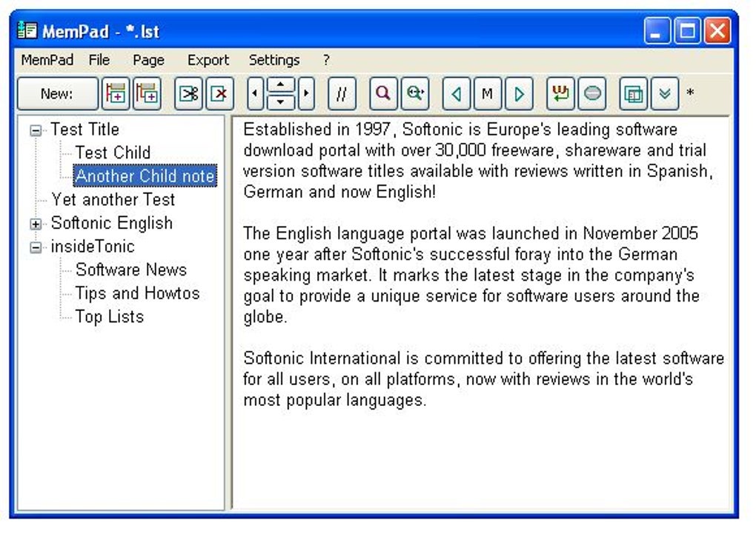The image size is (756, 537).
Task: Toggle word wrap icon
Action: pyautogui.click(x=560, y=93)
